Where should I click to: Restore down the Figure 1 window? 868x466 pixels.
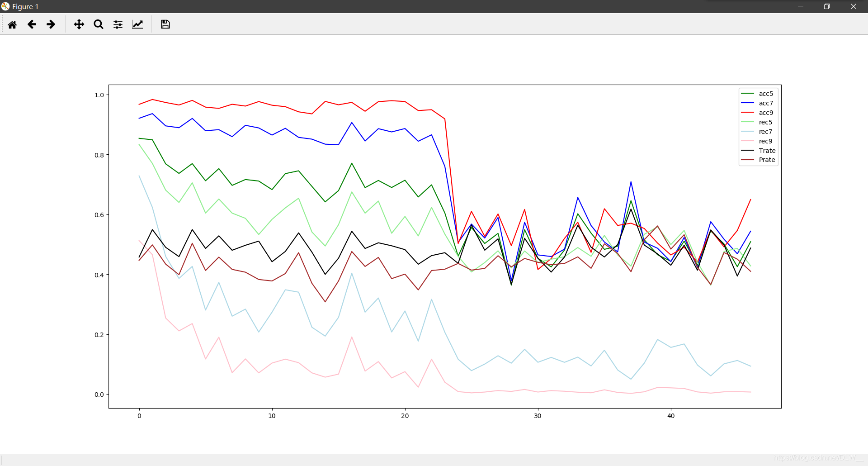[827, 6]
